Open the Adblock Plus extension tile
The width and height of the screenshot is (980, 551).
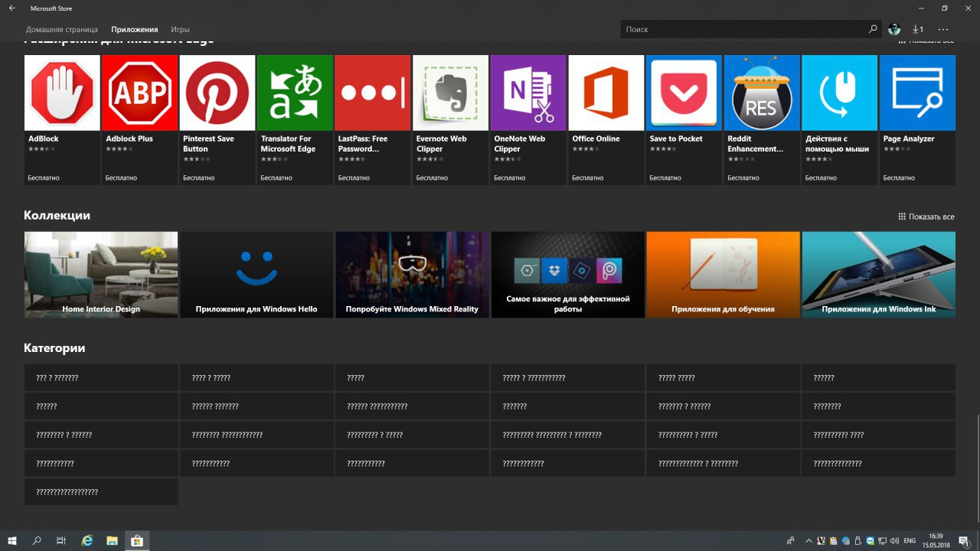pyautogui.click(x=139, y=119)
